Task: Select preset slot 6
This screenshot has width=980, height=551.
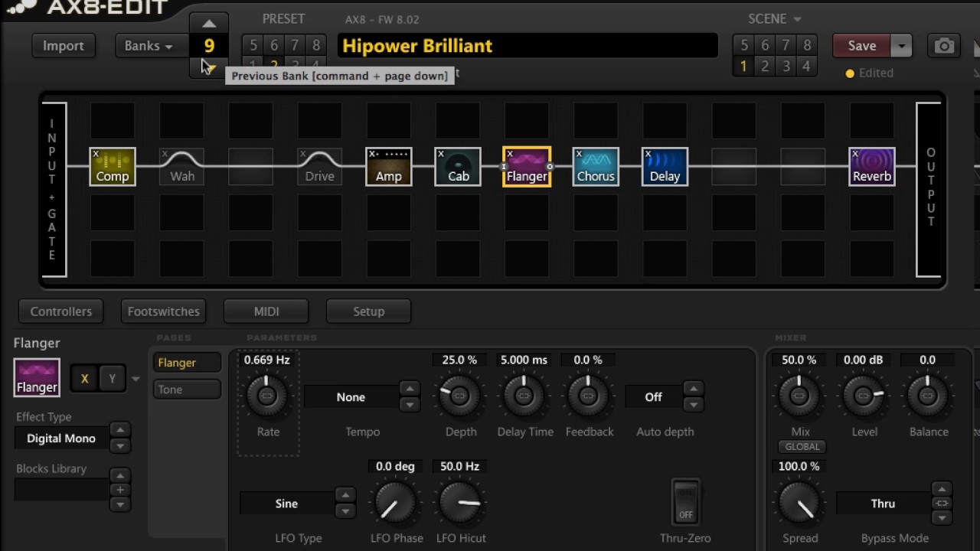Action: (x=274, y=46)
